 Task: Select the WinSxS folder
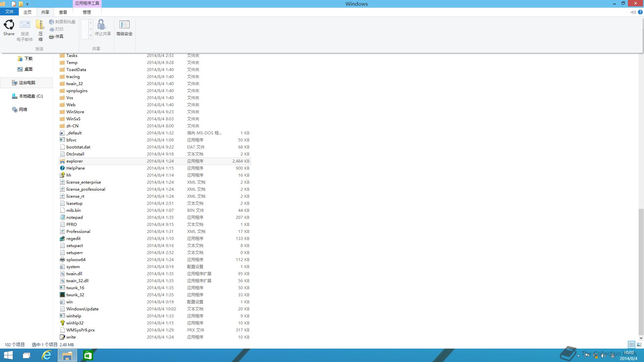(x=155, y=119)
